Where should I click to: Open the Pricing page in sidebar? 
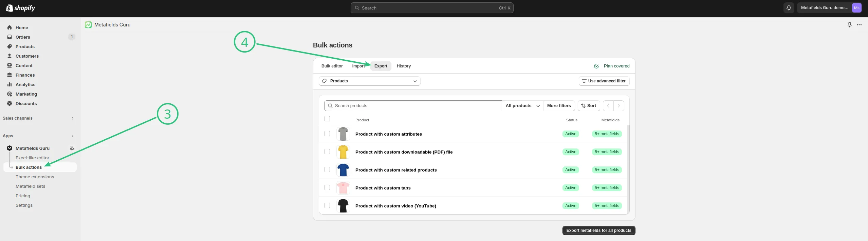[x=23, y=196]
